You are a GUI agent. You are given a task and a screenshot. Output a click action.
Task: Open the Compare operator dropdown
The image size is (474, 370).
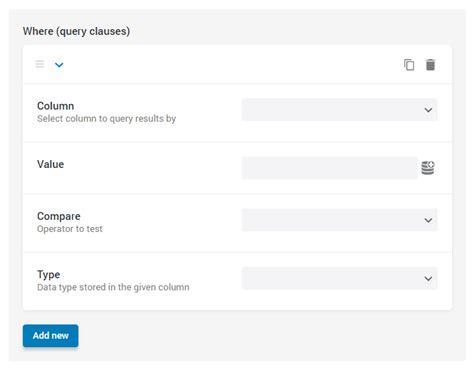339,220
